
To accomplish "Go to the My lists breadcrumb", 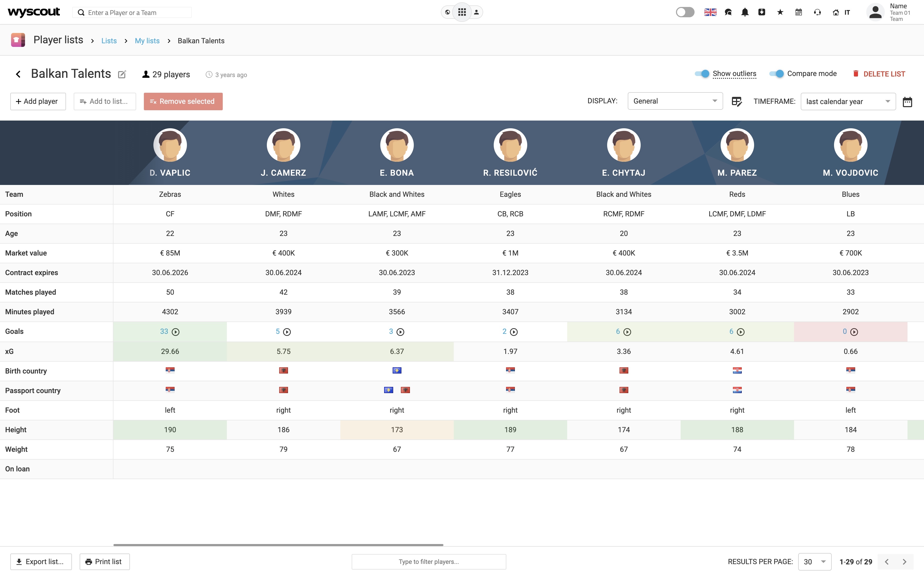I will pyautogui.click(x=147, y=41).
